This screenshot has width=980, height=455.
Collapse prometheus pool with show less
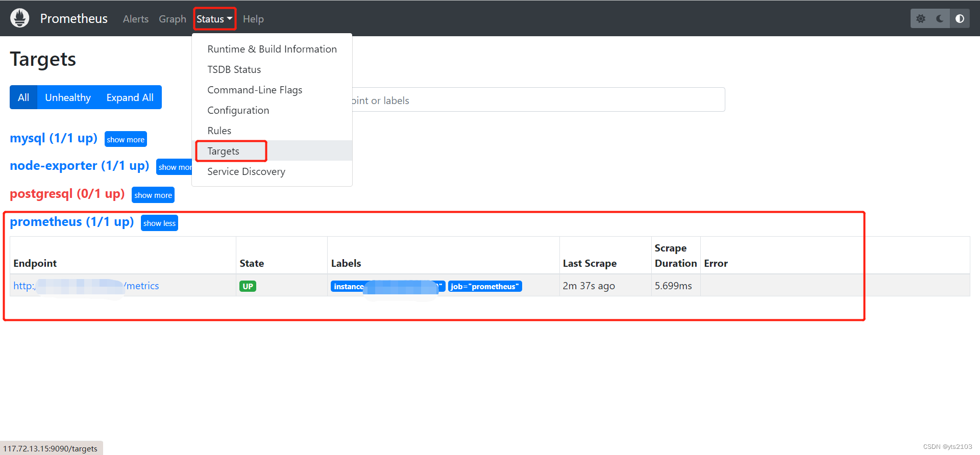pos(159,223)
